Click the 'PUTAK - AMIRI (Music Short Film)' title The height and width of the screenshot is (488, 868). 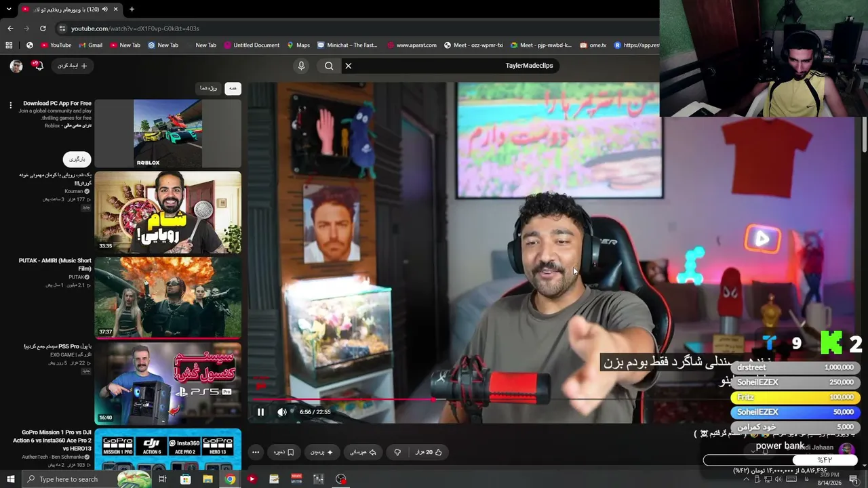point(55,264)
